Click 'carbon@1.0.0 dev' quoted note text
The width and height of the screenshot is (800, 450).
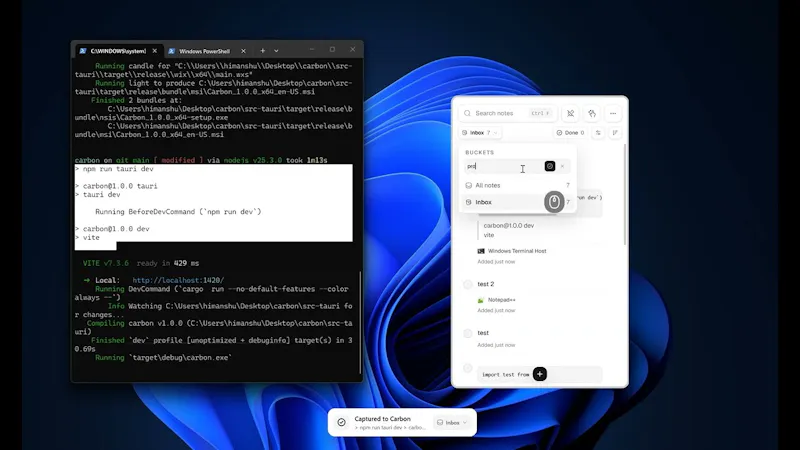click(x=509, y=226)
